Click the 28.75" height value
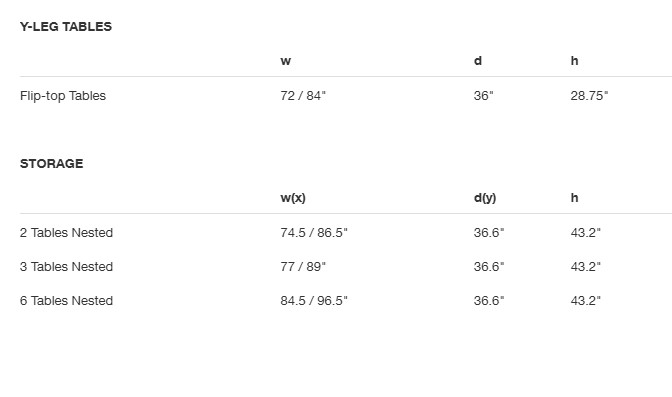 coord(589,96)
